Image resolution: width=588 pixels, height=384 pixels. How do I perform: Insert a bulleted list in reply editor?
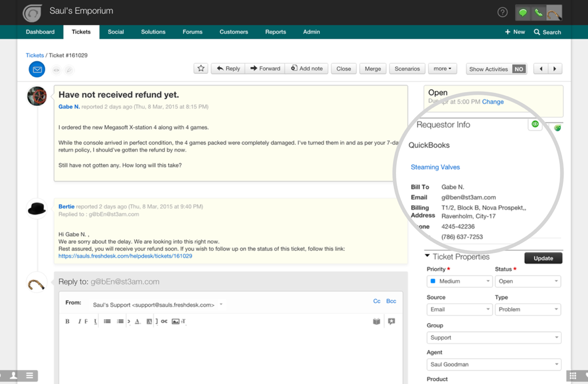pyautogui.click(x=107, y=321)
